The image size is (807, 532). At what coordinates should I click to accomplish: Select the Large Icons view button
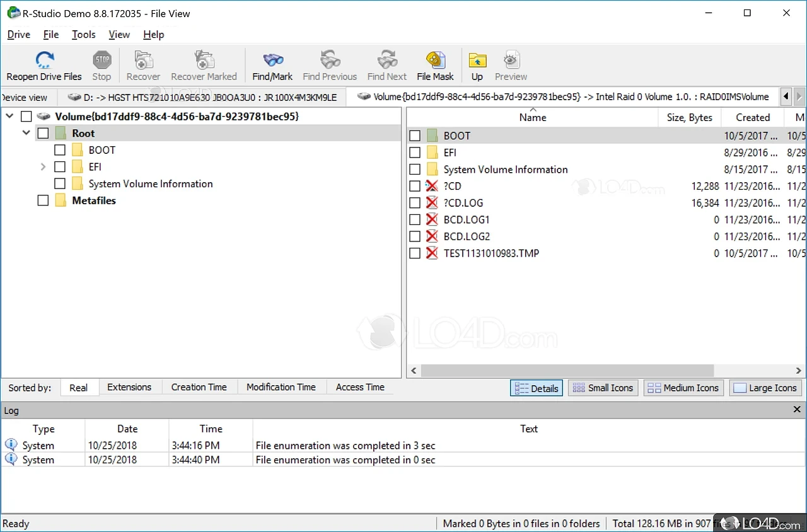point(765,388)
